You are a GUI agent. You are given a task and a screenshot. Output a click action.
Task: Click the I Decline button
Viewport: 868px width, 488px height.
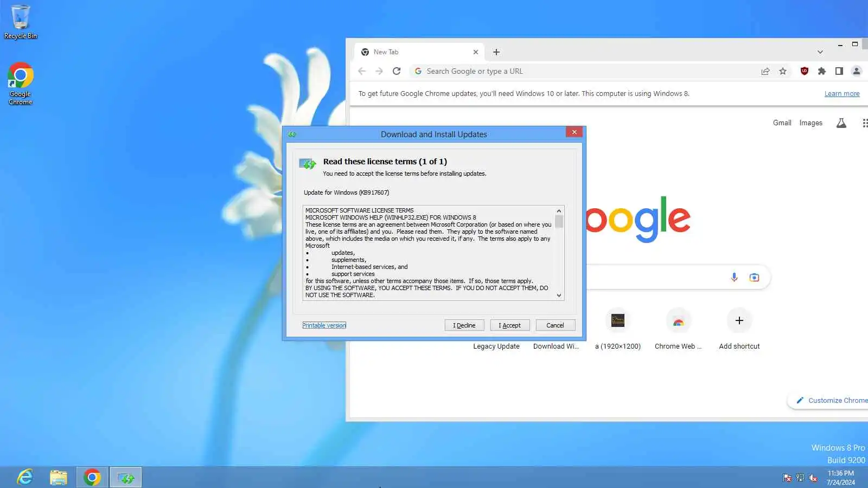point(464,325)
